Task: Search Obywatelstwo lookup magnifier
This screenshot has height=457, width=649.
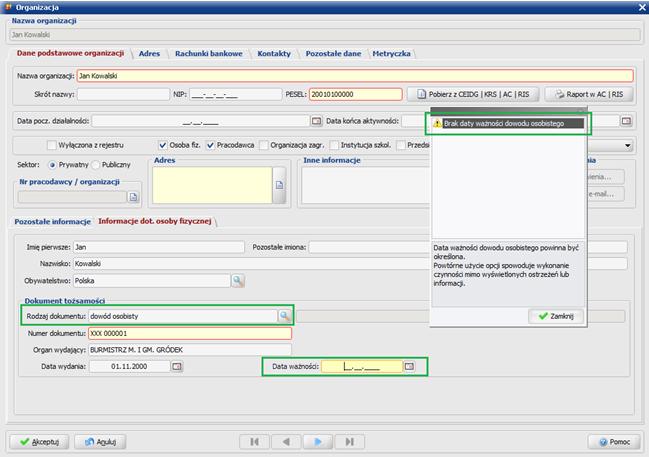Action: [238, 281]
